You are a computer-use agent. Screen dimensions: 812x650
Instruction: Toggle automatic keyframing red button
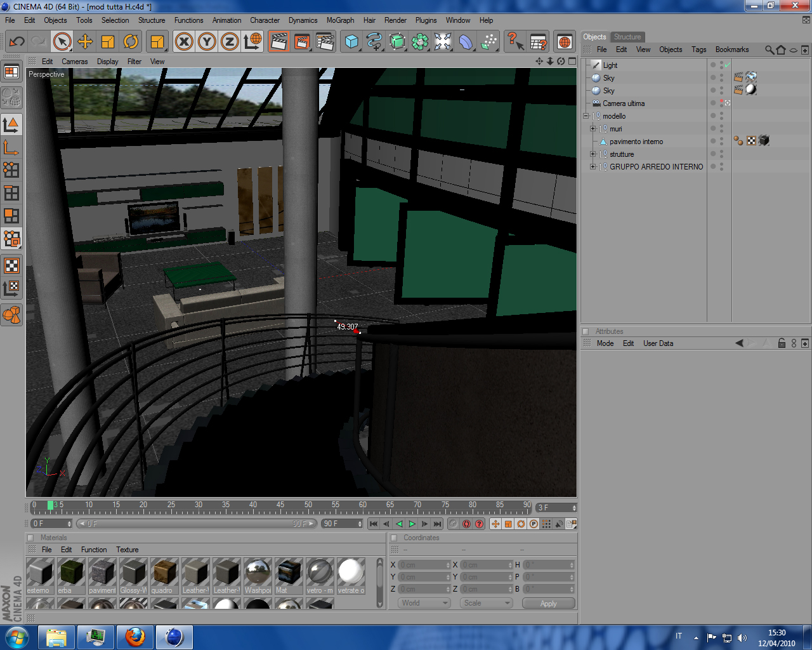pos(466,524)
